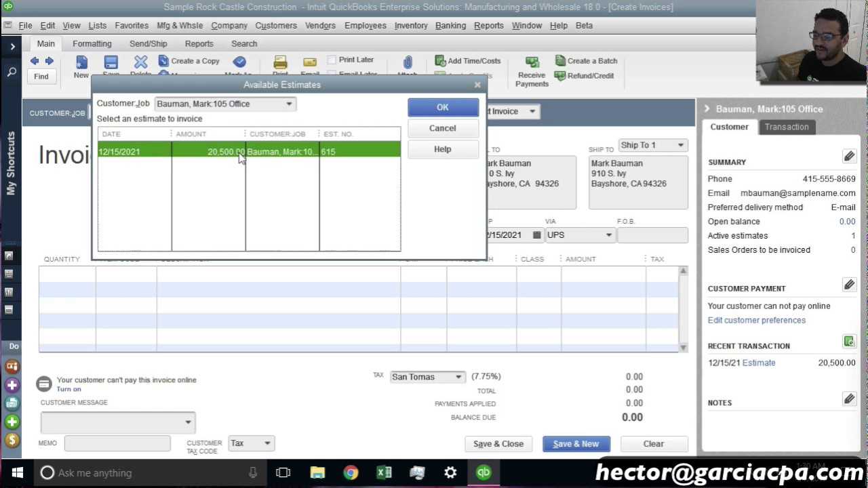Image resolution: width=868 pixels, height=488 pixels.
Task: Open the File menu
Action: pos(25,25)
